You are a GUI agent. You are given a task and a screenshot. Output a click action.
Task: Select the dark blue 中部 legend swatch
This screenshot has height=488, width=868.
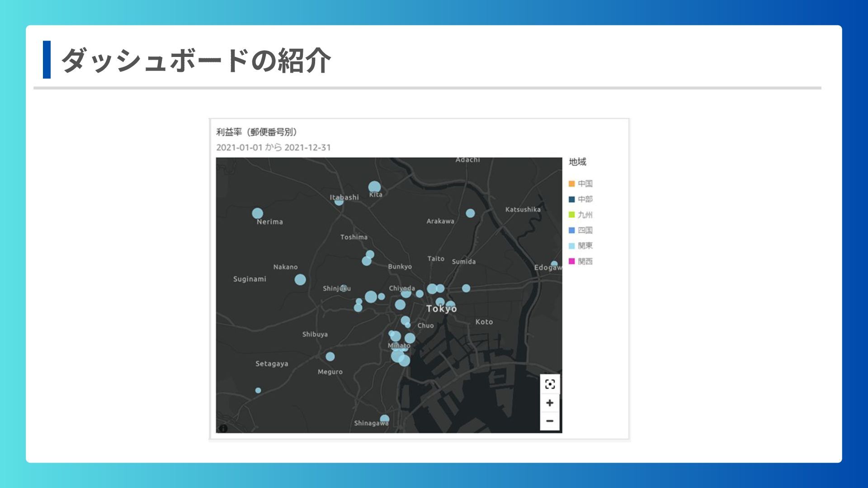pyautogui.click(x=571, y=199)
